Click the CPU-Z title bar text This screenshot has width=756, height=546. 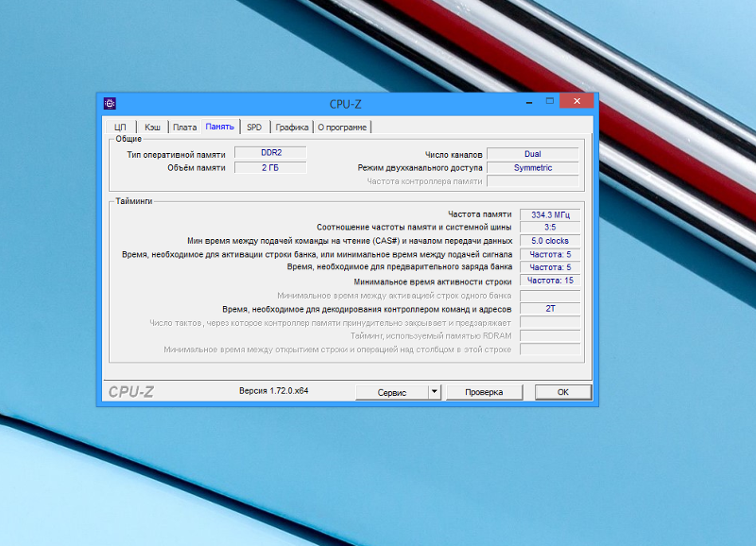coord(345,104)
